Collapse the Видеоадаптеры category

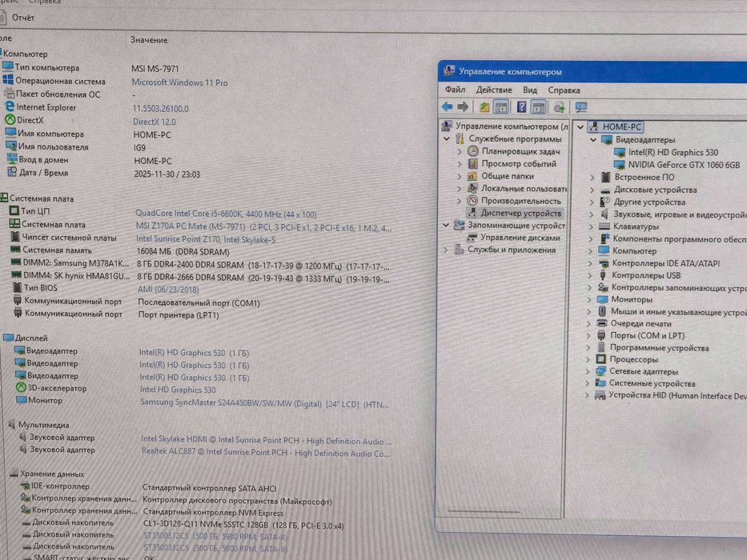pyautogui.click(x=593, y=139)
